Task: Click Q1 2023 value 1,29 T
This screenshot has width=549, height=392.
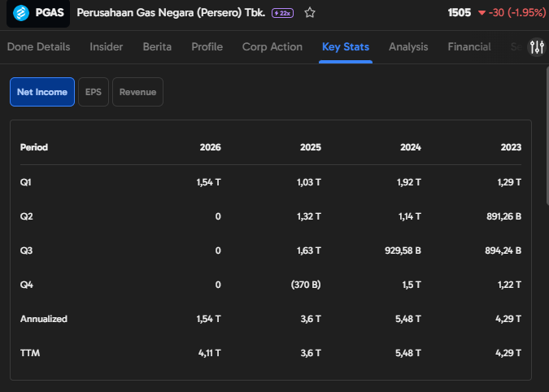Action: (x=509, y=182)
